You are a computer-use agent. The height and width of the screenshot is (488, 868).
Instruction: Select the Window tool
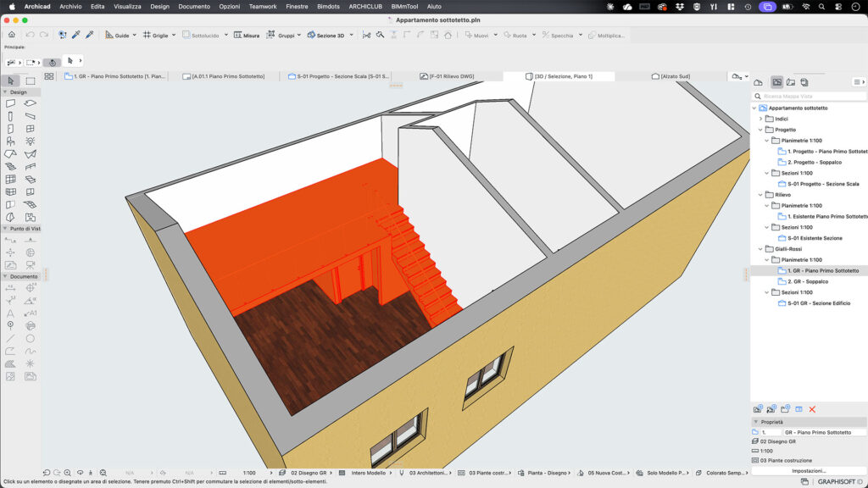(x=31, y=129)
